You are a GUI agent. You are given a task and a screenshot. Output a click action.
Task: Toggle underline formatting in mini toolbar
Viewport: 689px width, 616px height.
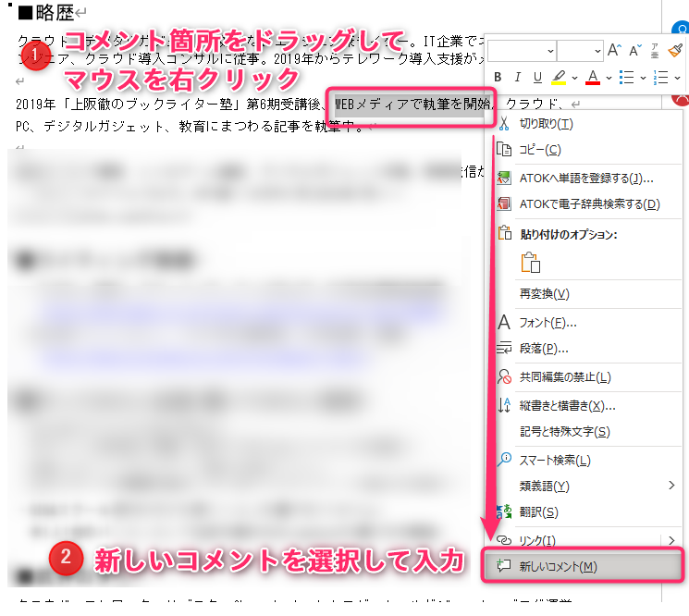pyautogui.click(x=536, y=77)
